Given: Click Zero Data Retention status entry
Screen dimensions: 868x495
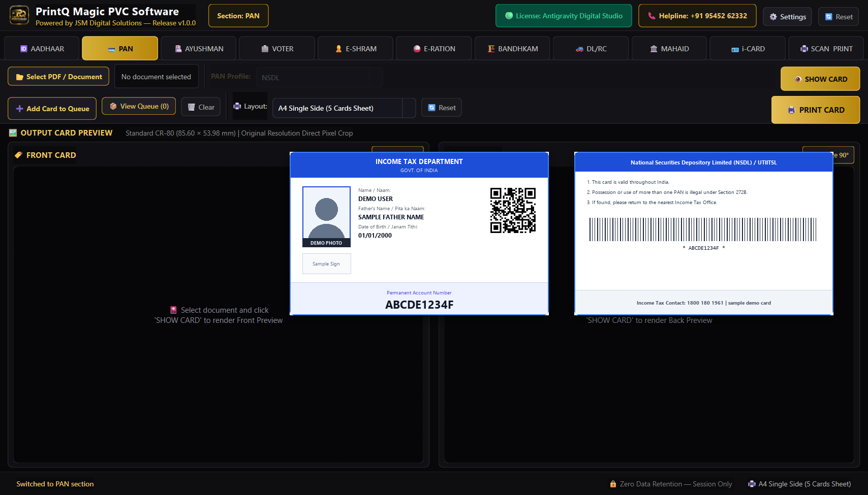Looking at the screenshot, I should tap(671, 484).
